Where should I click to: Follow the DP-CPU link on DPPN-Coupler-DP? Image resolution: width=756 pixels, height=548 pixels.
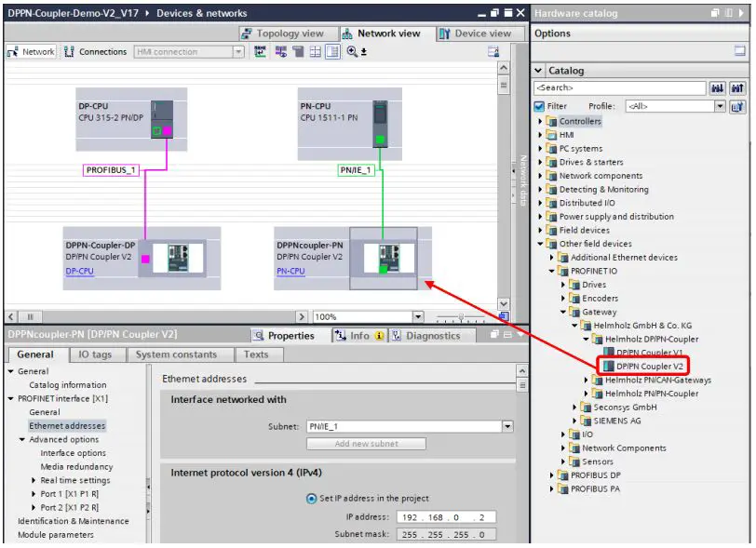pyautogui.click(x=79, y=272)
